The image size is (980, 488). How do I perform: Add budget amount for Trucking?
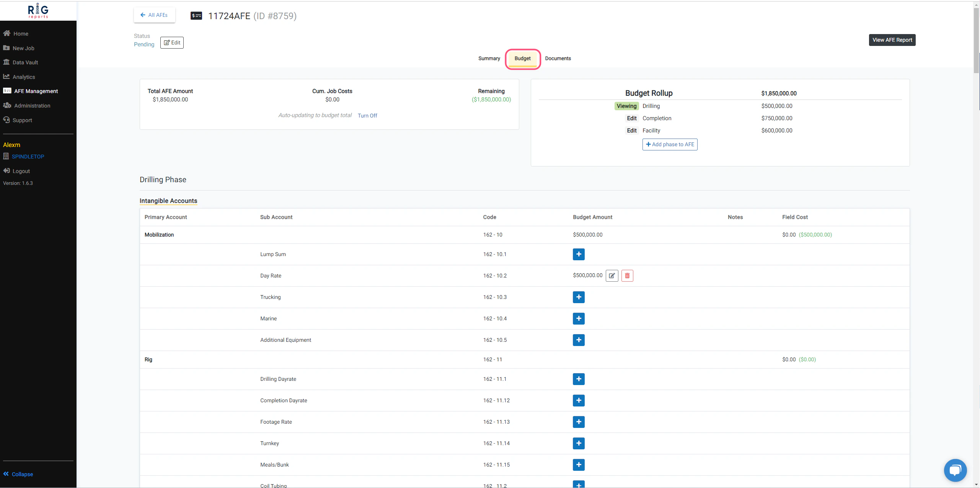tap(578, 297)
